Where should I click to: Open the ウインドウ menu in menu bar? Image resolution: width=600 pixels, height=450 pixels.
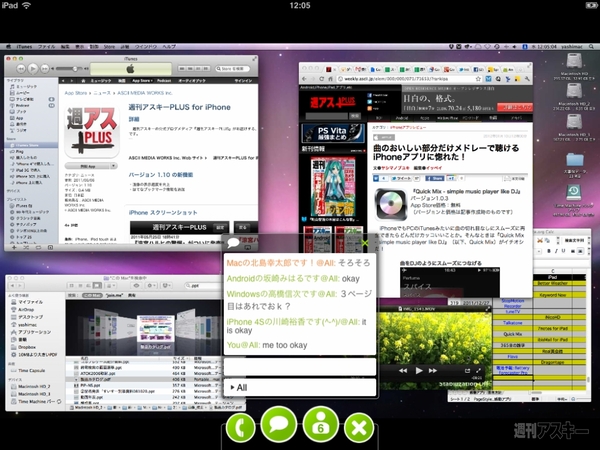point(145,47)
